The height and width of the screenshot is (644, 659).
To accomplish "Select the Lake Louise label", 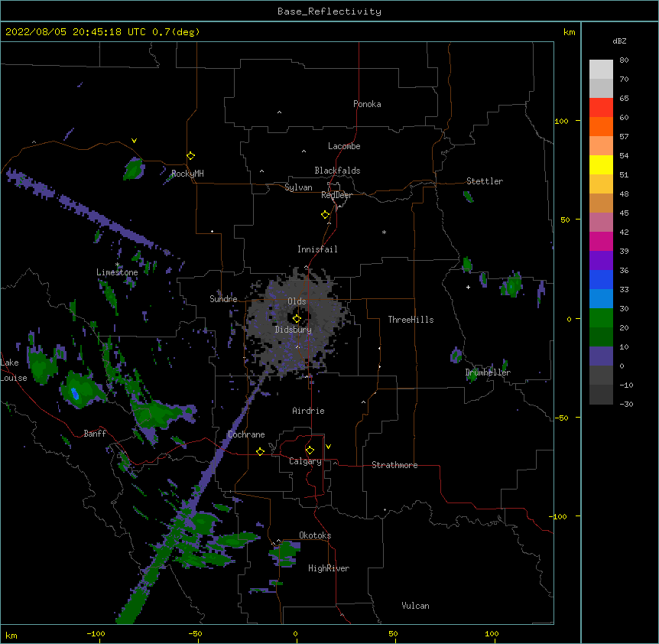I will (x=14, y=370).
